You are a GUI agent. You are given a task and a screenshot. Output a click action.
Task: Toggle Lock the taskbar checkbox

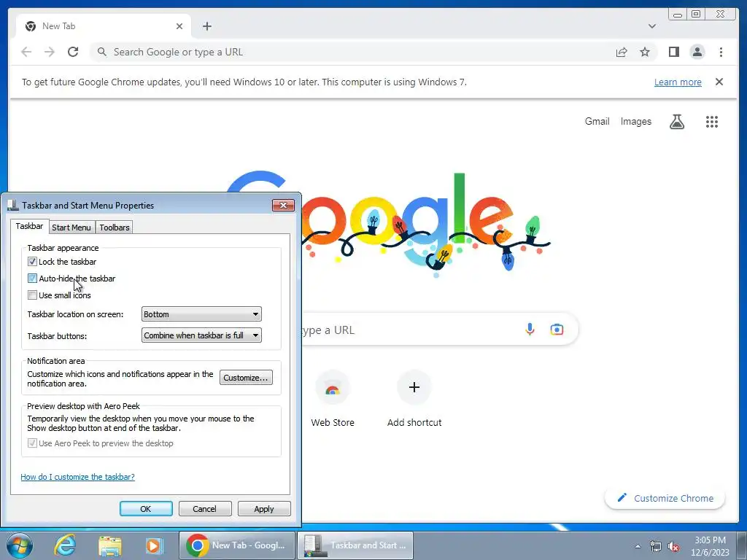point(32,262)
